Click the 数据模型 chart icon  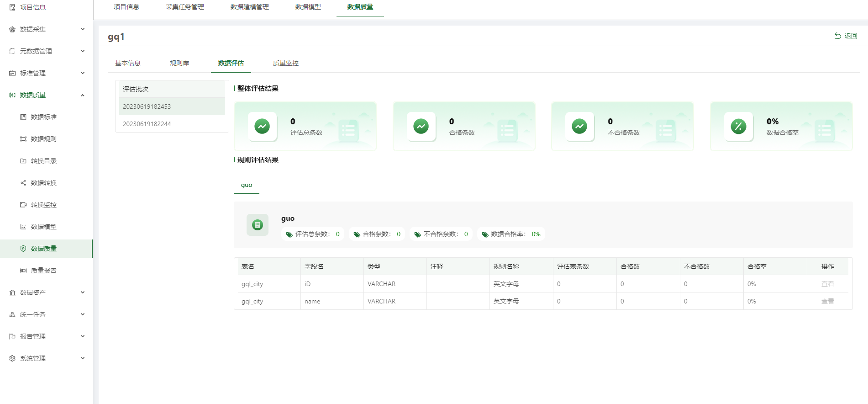pyautogui.click(x=23, y=227)
